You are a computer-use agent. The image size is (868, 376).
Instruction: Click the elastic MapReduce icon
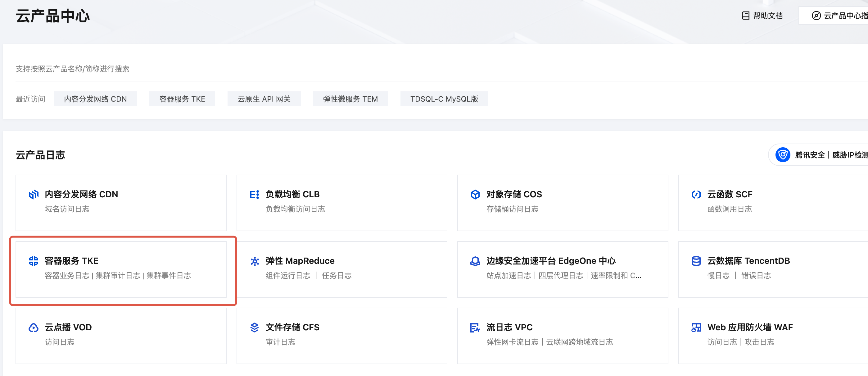point(254,261)
